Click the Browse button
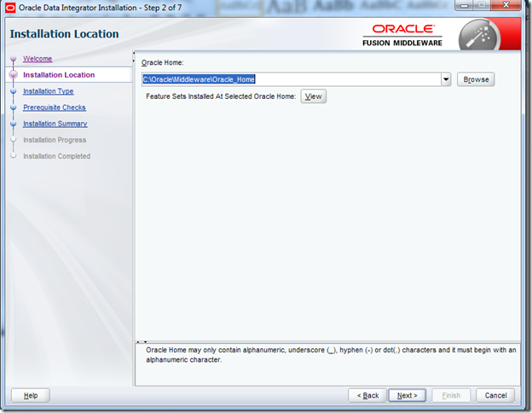 pyautogui.click(x=476, y=79)
